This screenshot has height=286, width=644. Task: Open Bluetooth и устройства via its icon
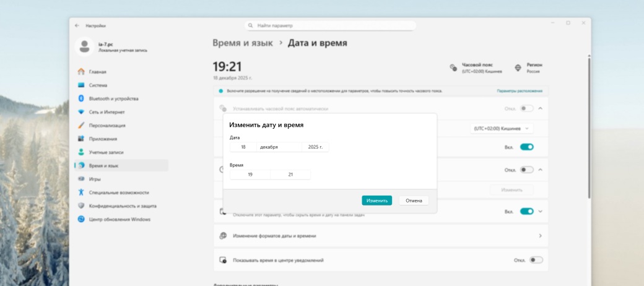[81, 98]
